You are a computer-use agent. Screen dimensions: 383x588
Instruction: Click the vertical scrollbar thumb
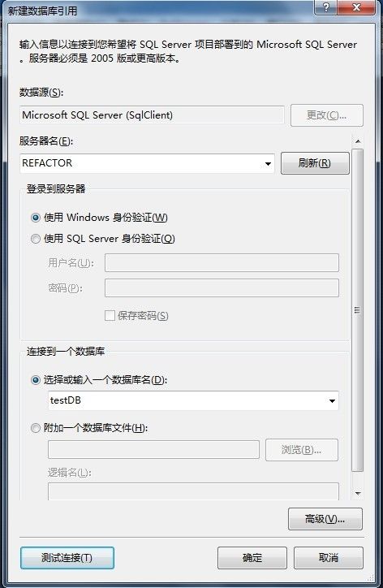tap(358, 310)
